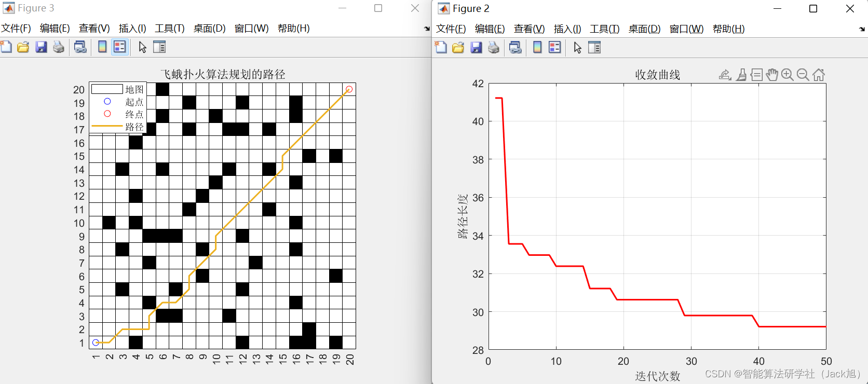868x384 pixels.
Task: Insert colorbar icon in Figure 2
Action: click(x=537, y=48)
